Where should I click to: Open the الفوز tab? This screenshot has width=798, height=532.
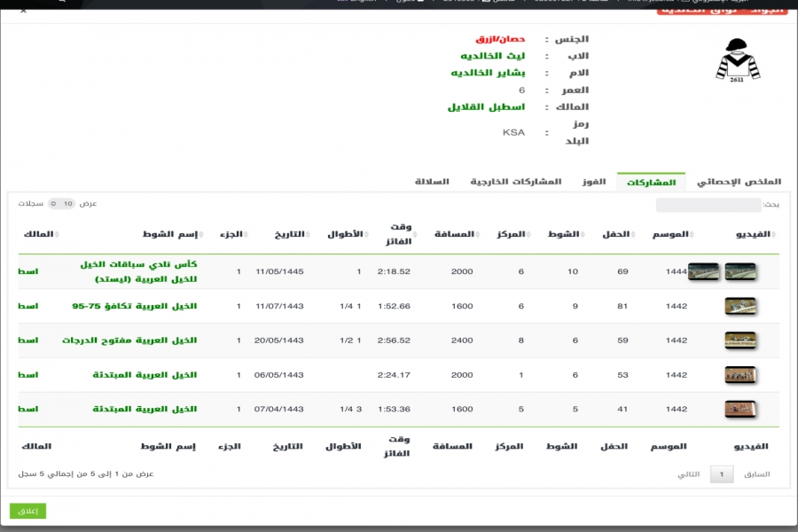594,182
